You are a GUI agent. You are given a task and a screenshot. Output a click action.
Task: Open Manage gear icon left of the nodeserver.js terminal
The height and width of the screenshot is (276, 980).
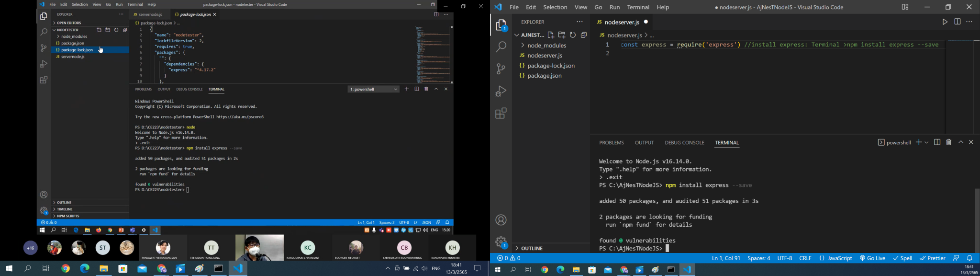pos(501,242)
